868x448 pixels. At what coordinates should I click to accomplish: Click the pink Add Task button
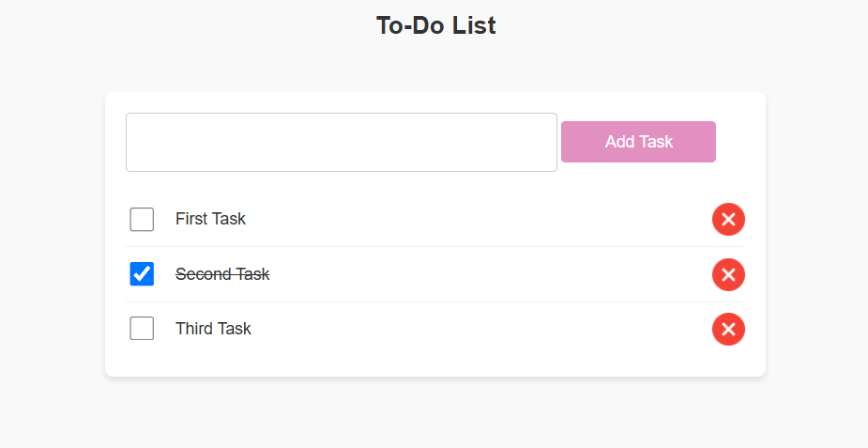(638, 142)
